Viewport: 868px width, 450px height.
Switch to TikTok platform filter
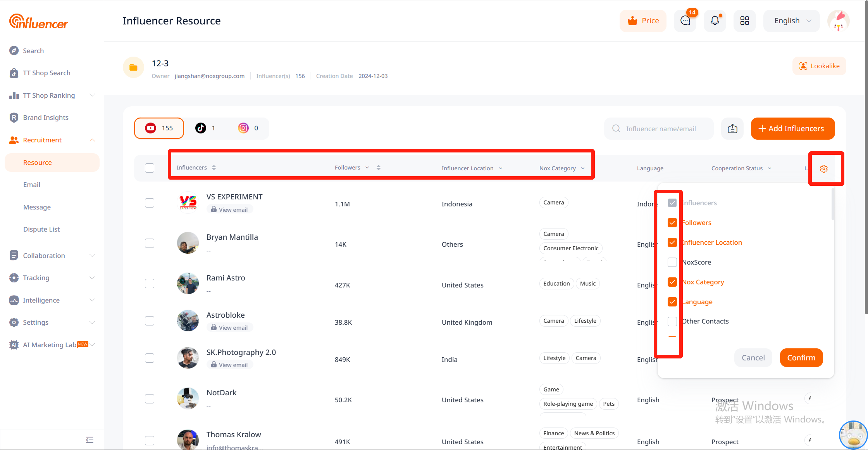coord(206,128)
